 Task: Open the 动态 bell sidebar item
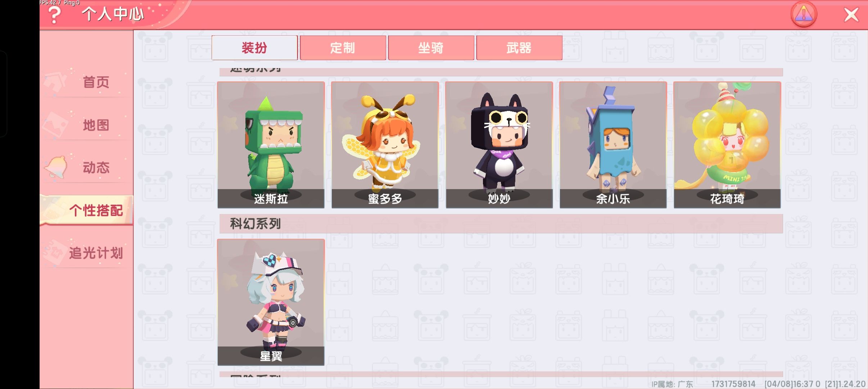86,167
